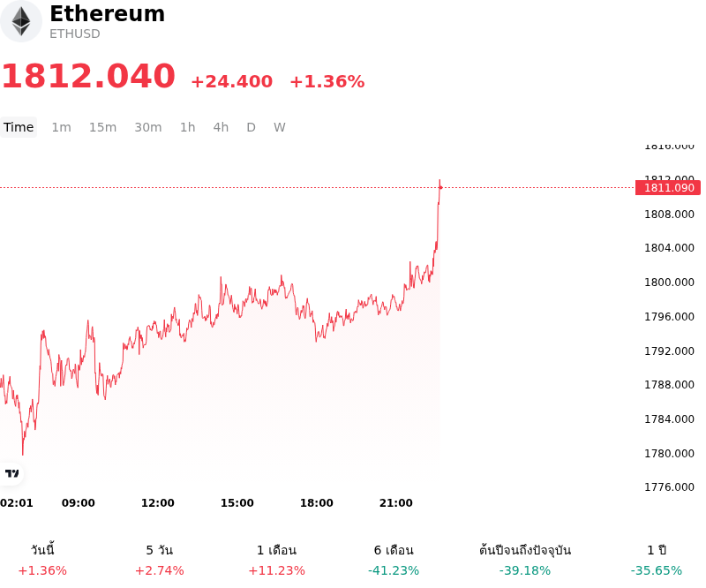Choose the 6 เดือน -41.23% range

[x=394, y=560]
